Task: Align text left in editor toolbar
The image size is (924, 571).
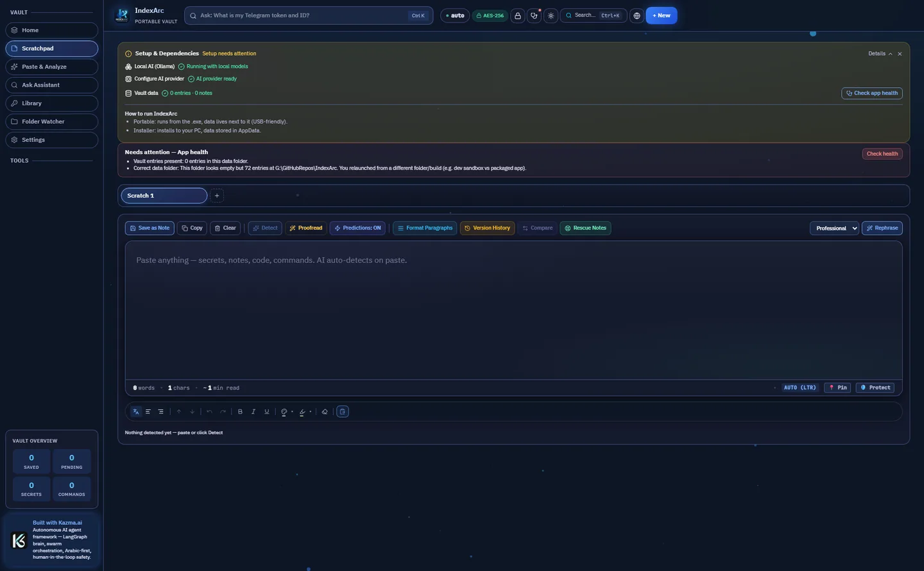Action: [x=148, y=412]
